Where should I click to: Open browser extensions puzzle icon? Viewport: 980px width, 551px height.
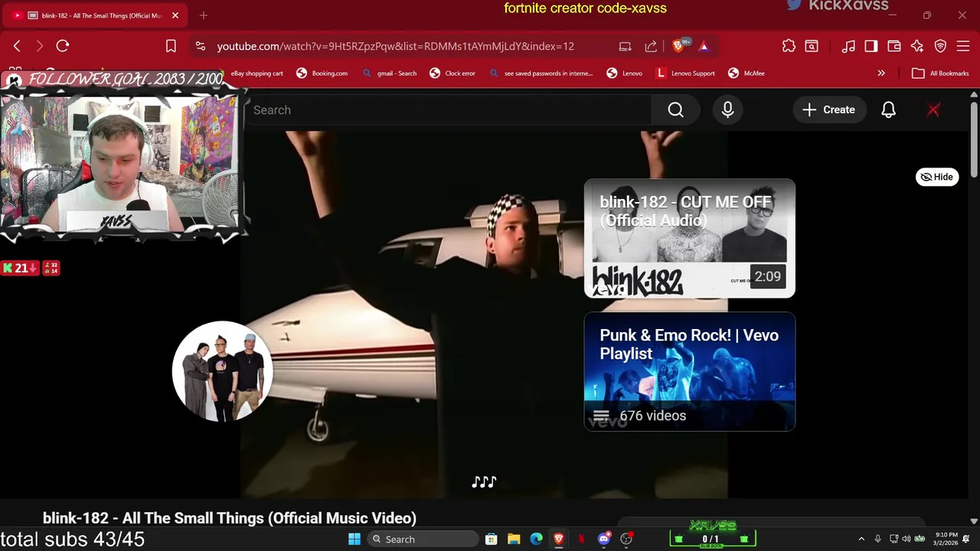[789, 46]
